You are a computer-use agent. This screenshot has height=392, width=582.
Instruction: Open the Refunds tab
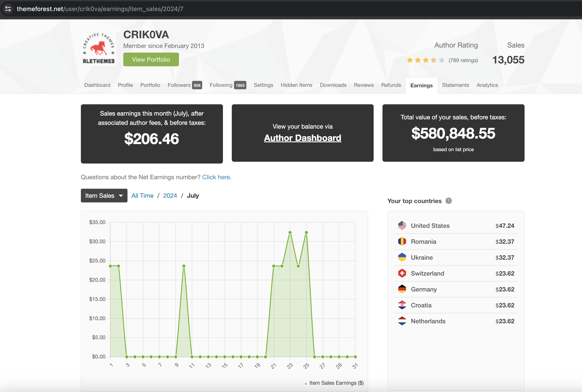[x=391, y=85]
